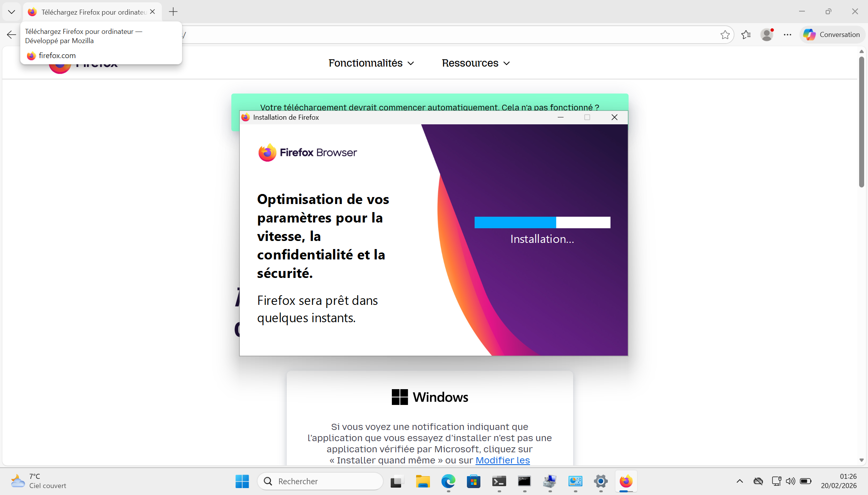Click the scrollbar down arrow
Image resolution: width=868 pixels, height=495 pixels.
(861, 460)
